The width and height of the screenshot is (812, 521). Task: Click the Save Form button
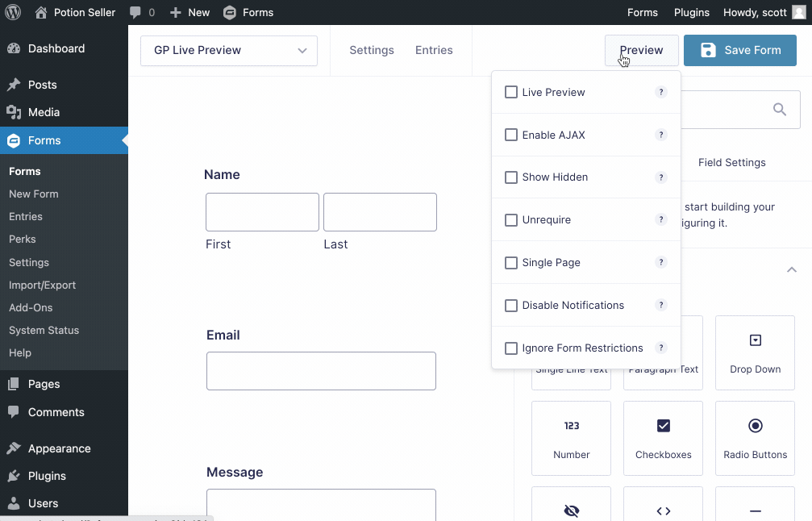pos(740,50)
